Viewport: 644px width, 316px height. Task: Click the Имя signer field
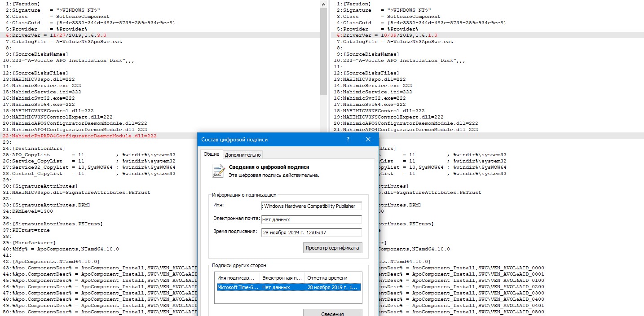tap(311, 206)
